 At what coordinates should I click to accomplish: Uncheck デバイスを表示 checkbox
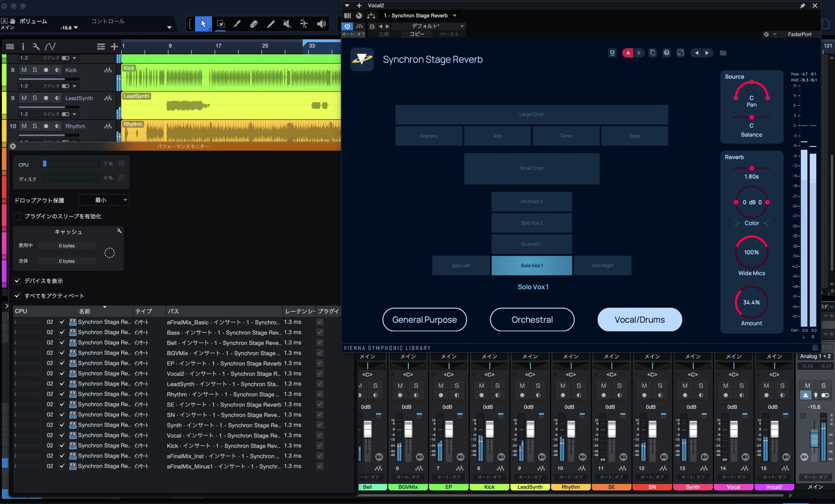(x=17, y=281)
